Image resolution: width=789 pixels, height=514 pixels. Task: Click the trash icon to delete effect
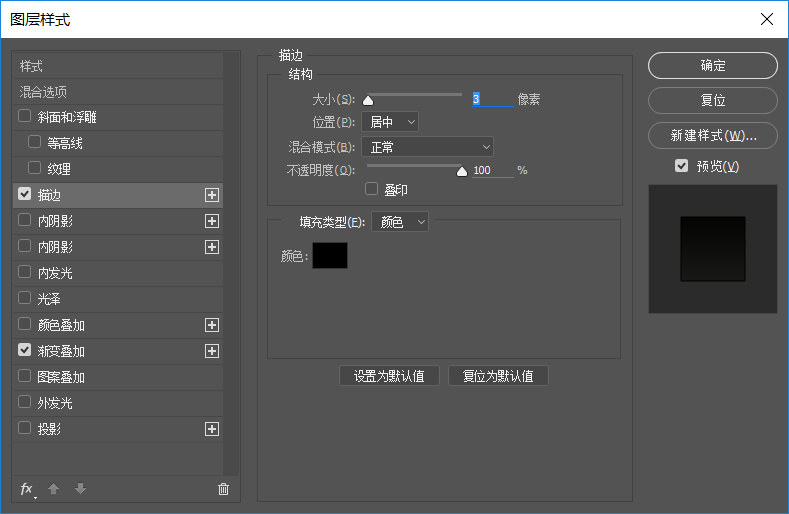[x=223, y=489]
